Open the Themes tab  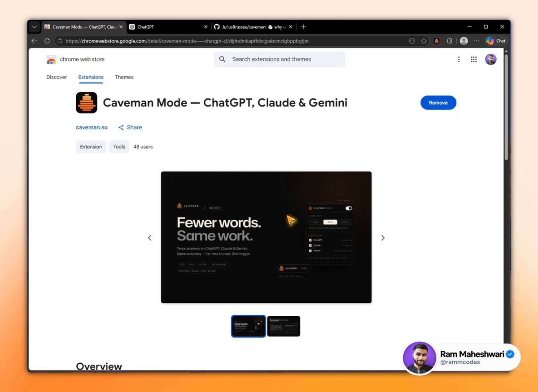tap(124, 77)
